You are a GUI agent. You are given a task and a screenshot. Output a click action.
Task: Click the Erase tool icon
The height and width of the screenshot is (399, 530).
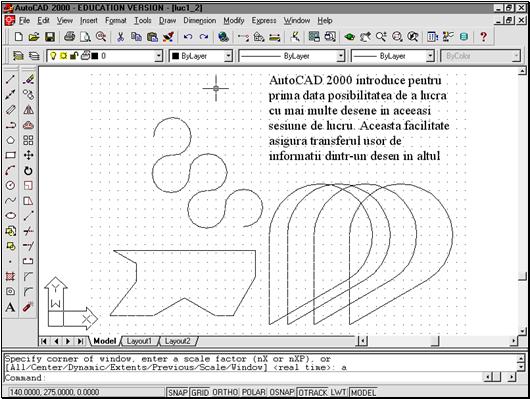(x=28, y=79)
